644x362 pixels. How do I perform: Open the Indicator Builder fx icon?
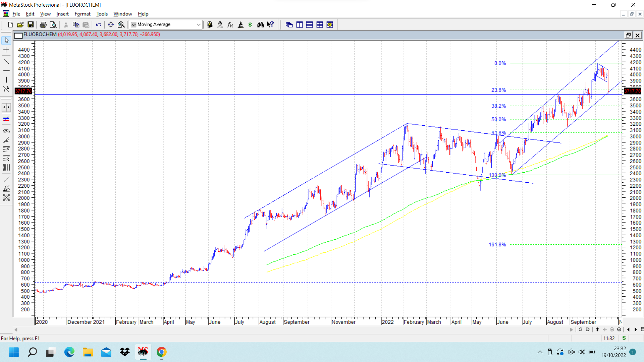(x=230, y=24)
